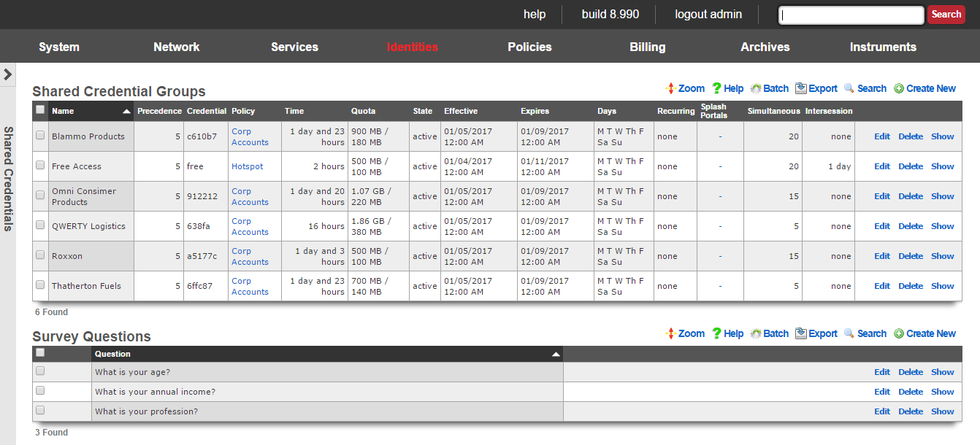Toggle sort arrow on Question column header
Image resolution: width=980 pixels, height=445 pixels.
556,354
